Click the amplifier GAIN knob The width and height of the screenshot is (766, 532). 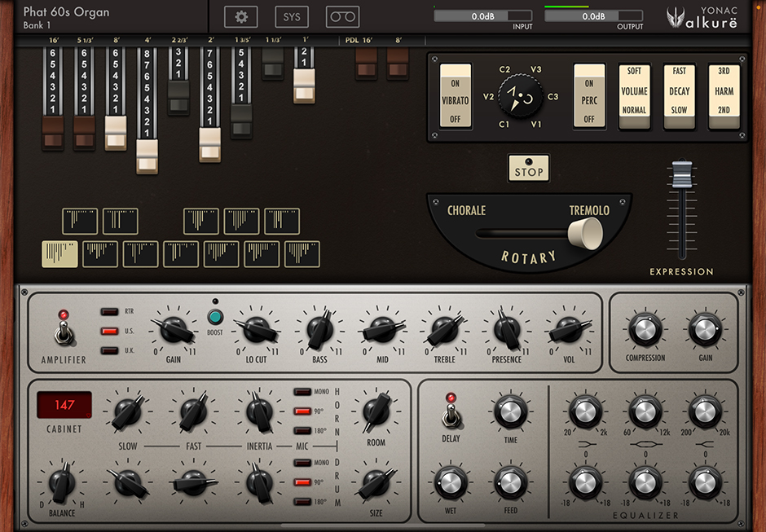[x=174, y=329]
